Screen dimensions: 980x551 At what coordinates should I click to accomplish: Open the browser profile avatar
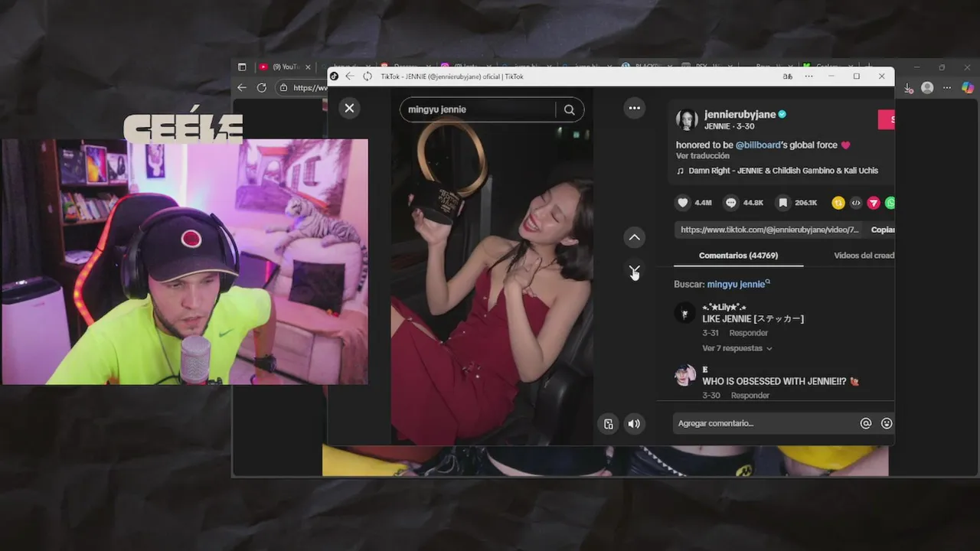coord(927,87)
